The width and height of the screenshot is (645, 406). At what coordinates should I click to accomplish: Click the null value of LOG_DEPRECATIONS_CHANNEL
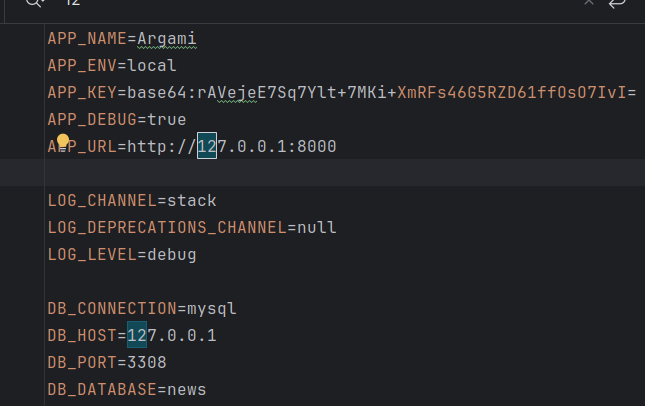pos(317,227)
